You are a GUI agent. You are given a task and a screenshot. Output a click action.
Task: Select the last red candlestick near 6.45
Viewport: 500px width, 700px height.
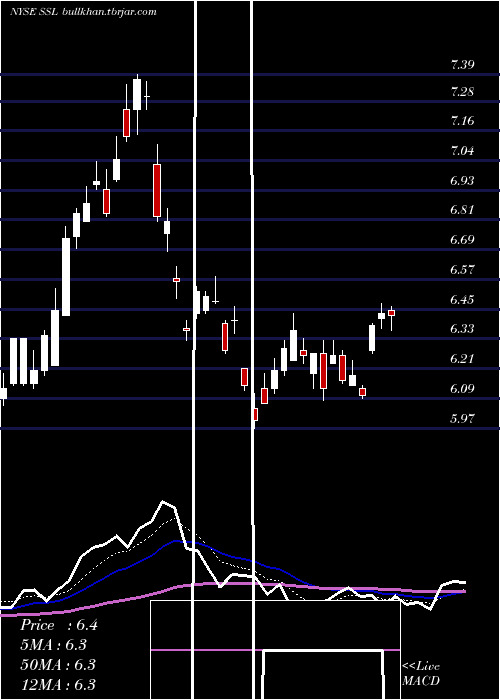coord(392,313)
